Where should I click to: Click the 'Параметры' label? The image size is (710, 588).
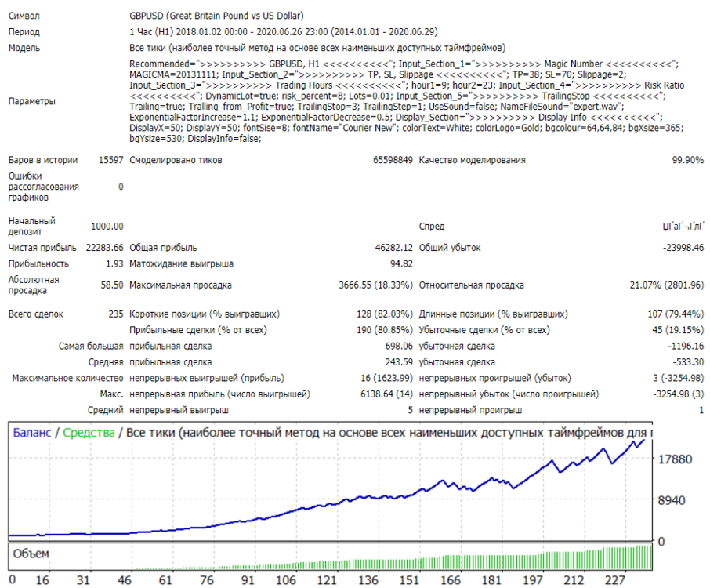(31, 101)
